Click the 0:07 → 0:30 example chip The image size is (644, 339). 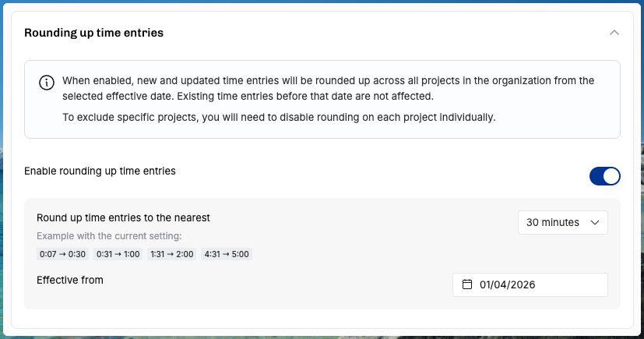62,254
